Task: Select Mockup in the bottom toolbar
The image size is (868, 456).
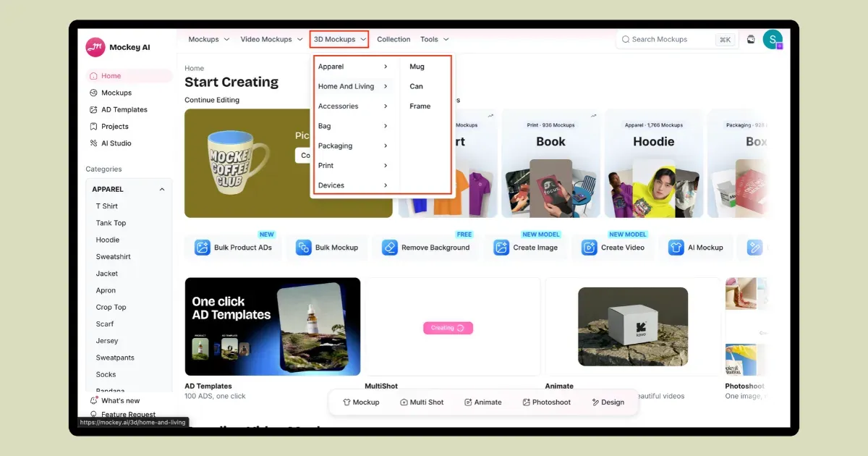Action: point(361,402)
